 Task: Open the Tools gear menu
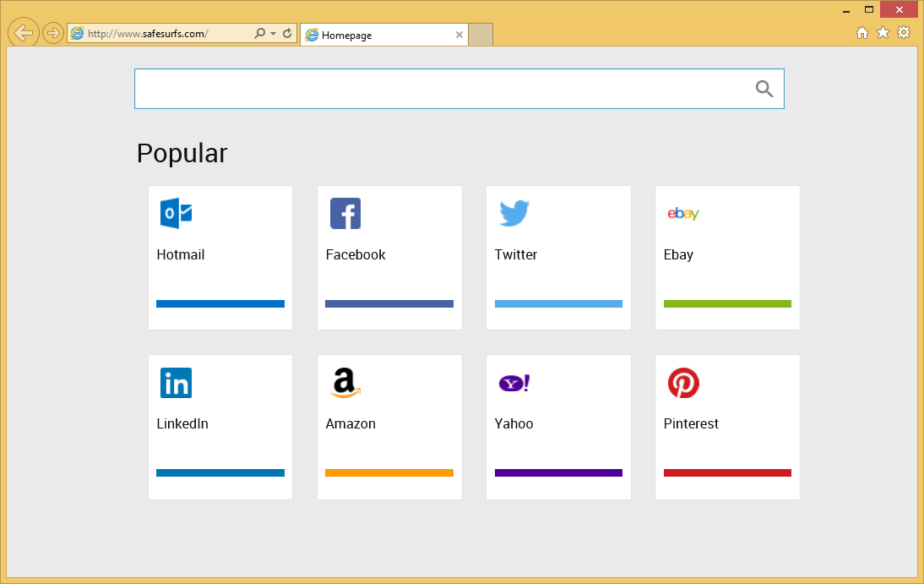click(904, 32)
